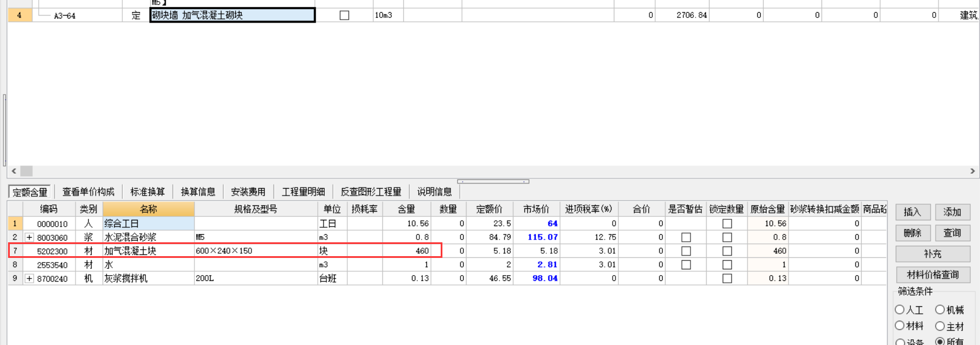Click the 插入 button

(913, 212)
